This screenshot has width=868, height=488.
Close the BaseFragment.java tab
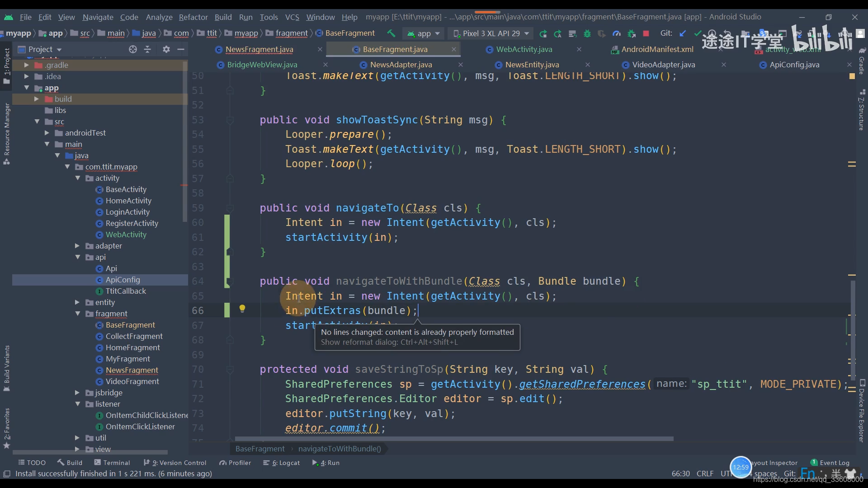(454, 49)
